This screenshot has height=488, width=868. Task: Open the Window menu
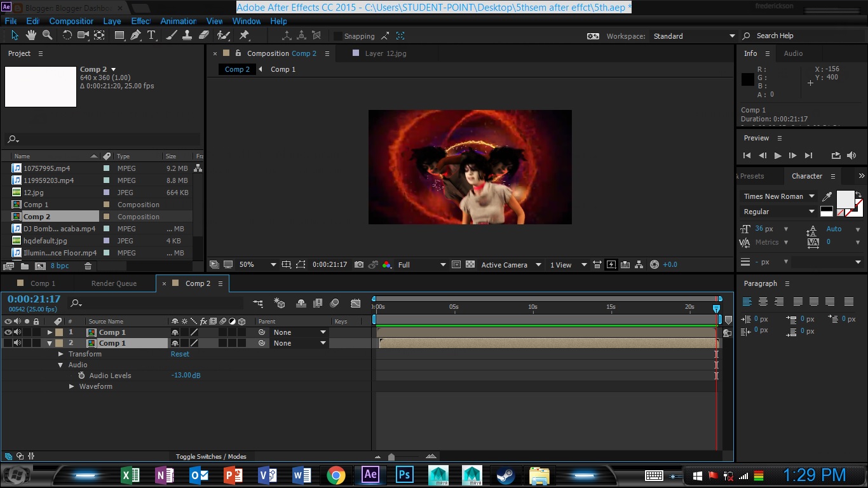pyautogui.click(x=246, y=21)
